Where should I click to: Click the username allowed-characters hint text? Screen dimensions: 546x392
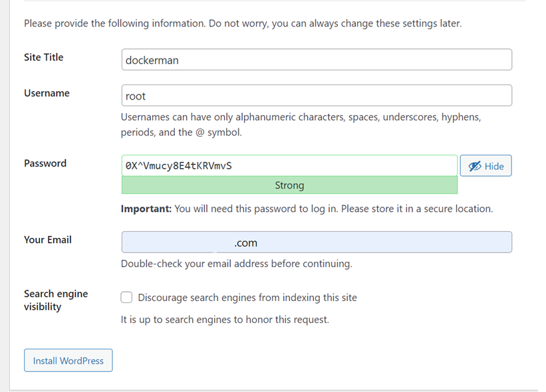point(301,124)
